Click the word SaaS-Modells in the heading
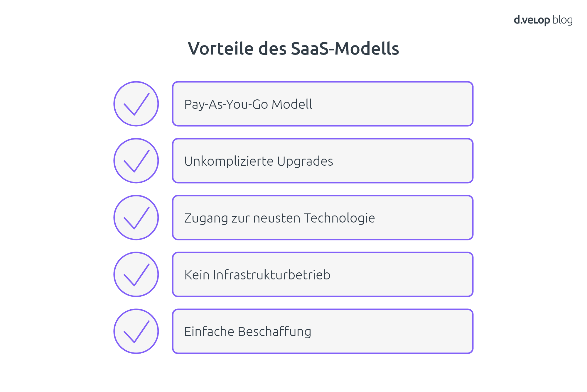This screenshot has height=392, width=587. (345, 48)
